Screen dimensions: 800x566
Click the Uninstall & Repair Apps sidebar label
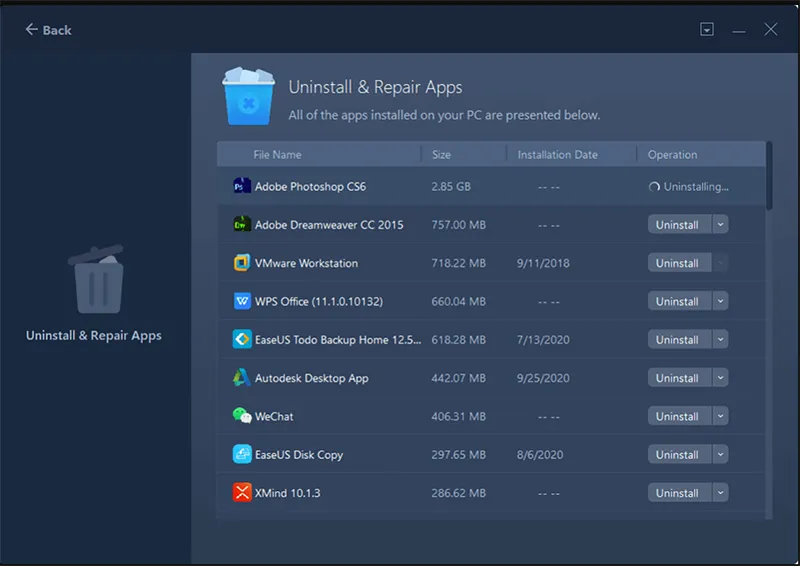pyautogui.click(x=94, y=335)
